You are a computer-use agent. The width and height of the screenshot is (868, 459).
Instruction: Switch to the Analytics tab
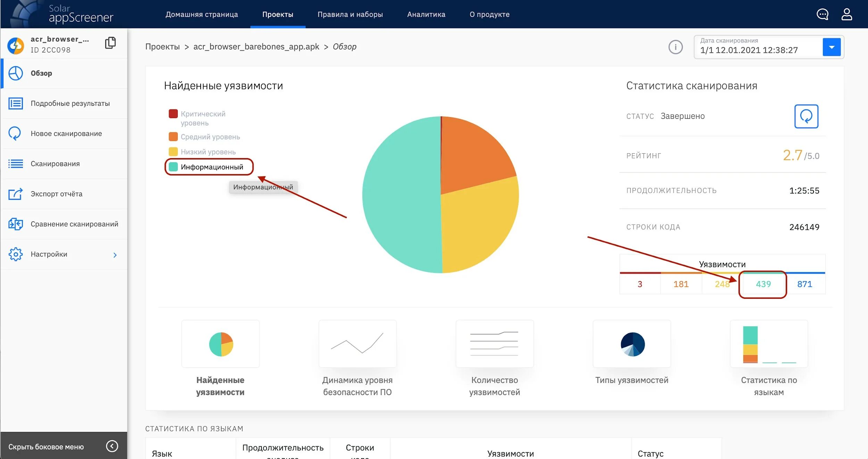tap(426, 15)
